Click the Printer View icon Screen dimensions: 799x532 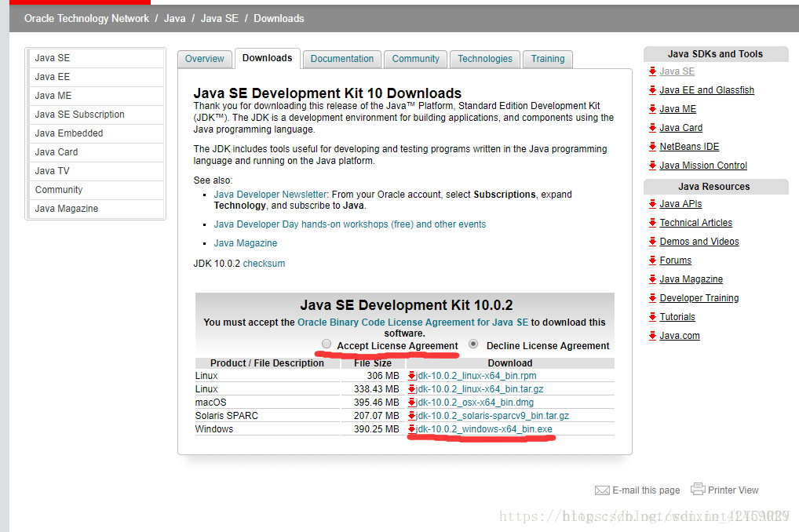click(x=699, y=489)
